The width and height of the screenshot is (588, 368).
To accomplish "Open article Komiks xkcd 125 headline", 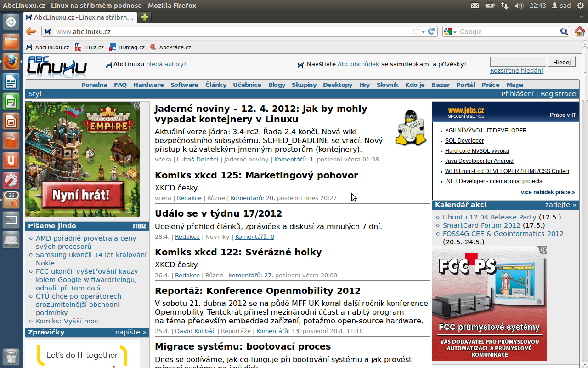I will pyautogui.click(x=256, y=175).
